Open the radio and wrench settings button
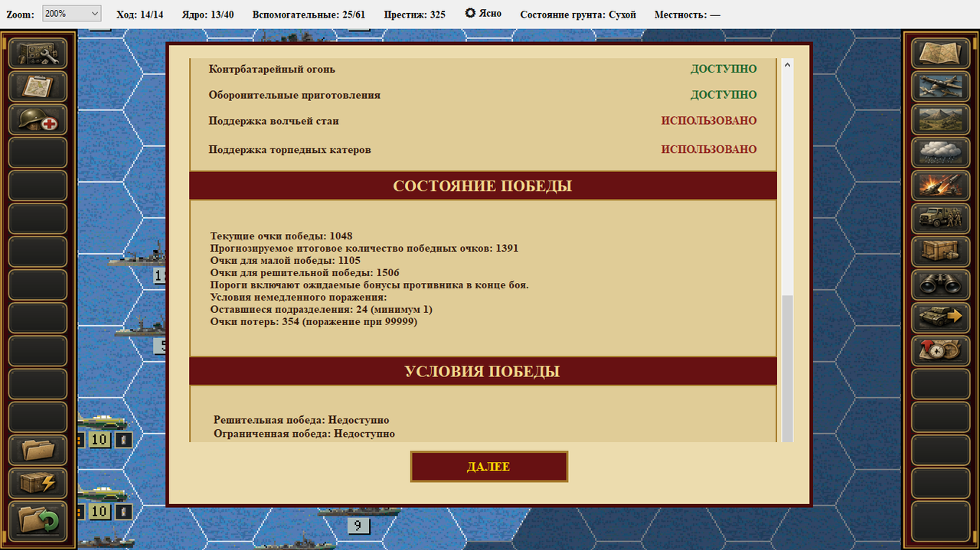This screenshot has width=980, height=550. point(38,53)
